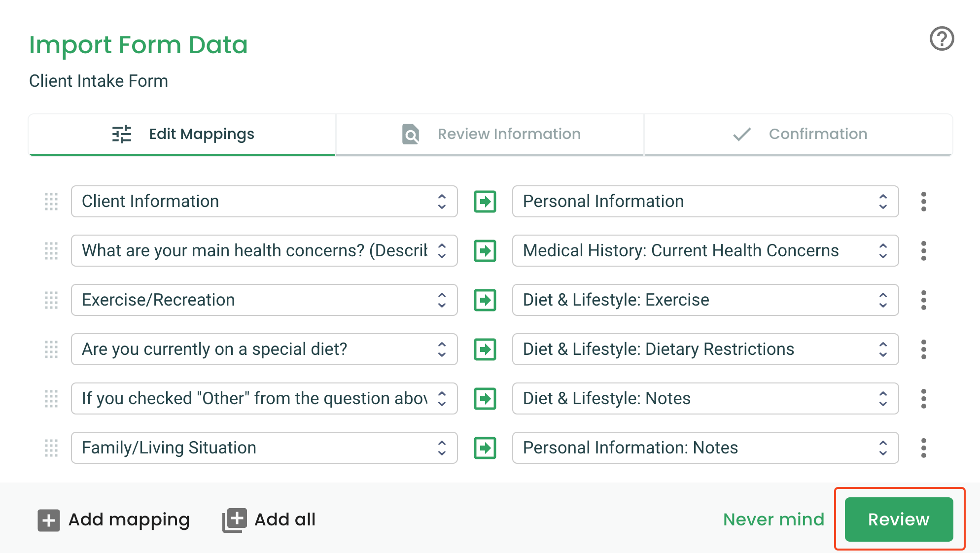The image size is (980, 553).
Task: Open Diet & Lifestyle: Dietary Restrictions dropdown
Action: (x=705, y=349)
